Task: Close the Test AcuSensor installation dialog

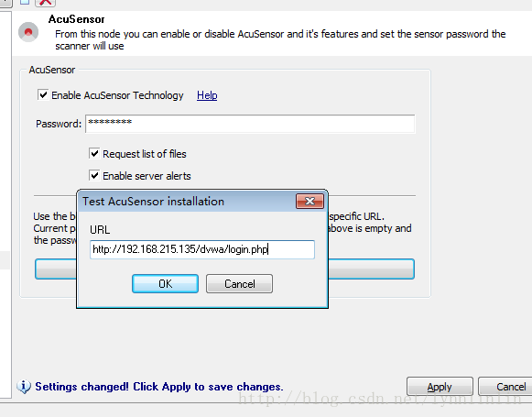Action: click(309, 202)
